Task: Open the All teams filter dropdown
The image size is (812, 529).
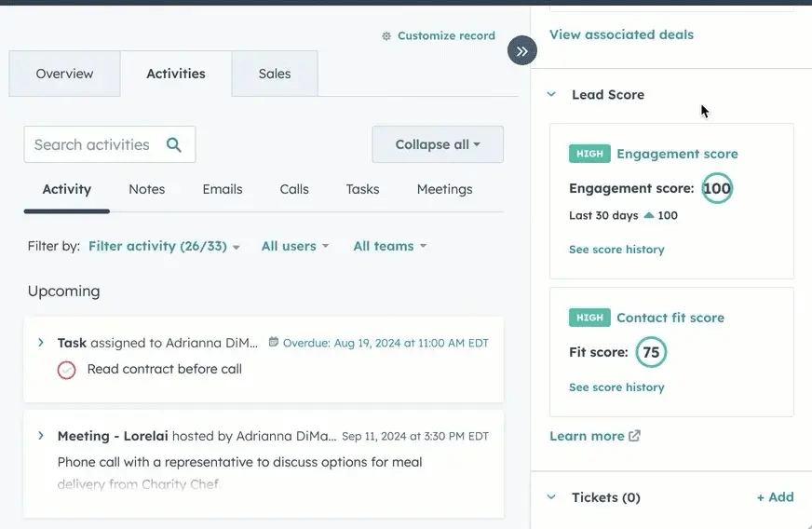Action: click(x=389, y=246)
